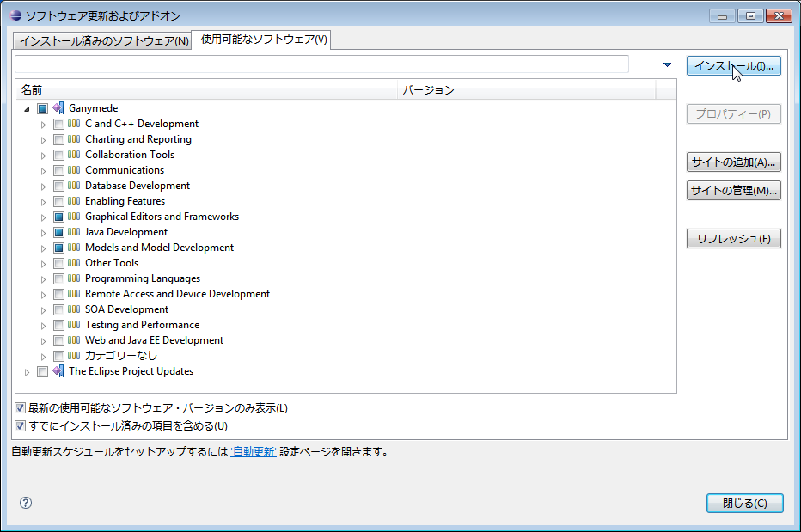Screen dimensions: 801x532
Task: Click the Testing and Performance category icon
Action: pyautogui.click(x=74, y=325)
